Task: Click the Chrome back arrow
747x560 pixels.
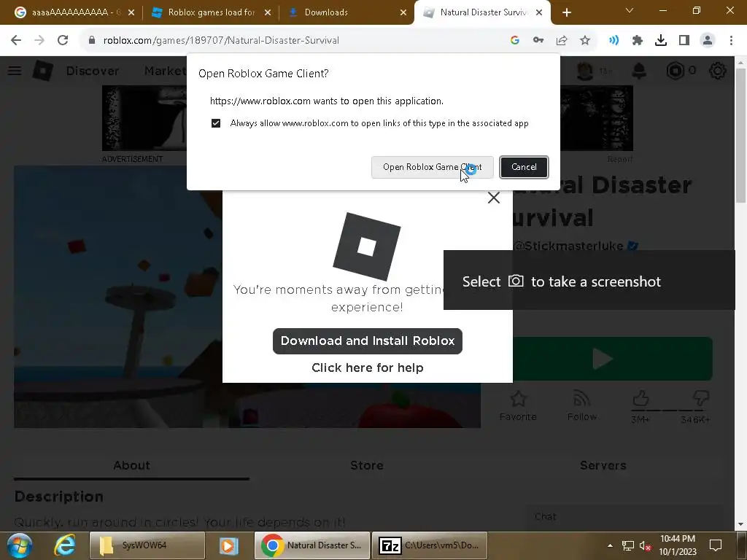Action: [x=16, y=41]
